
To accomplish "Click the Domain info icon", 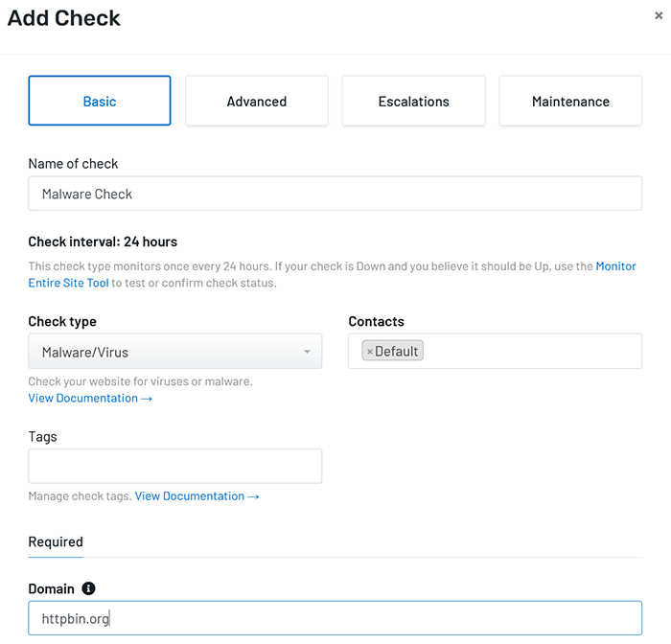I will pos(88,588).
